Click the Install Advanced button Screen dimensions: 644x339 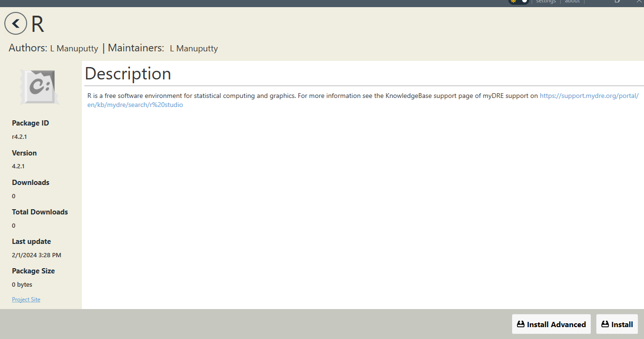(551, 324)
